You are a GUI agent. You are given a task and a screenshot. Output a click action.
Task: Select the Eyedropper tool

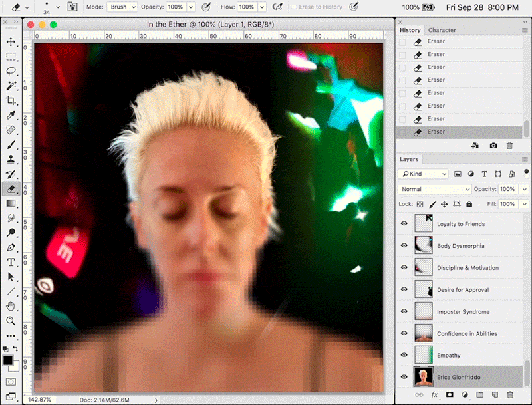[11, 115]
